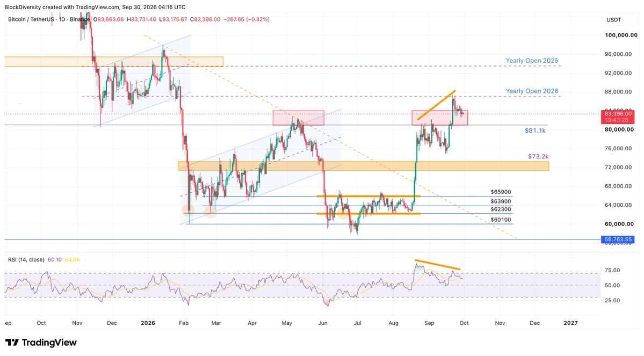Click the RSI axis value 50.00

(x=612, y=285)
